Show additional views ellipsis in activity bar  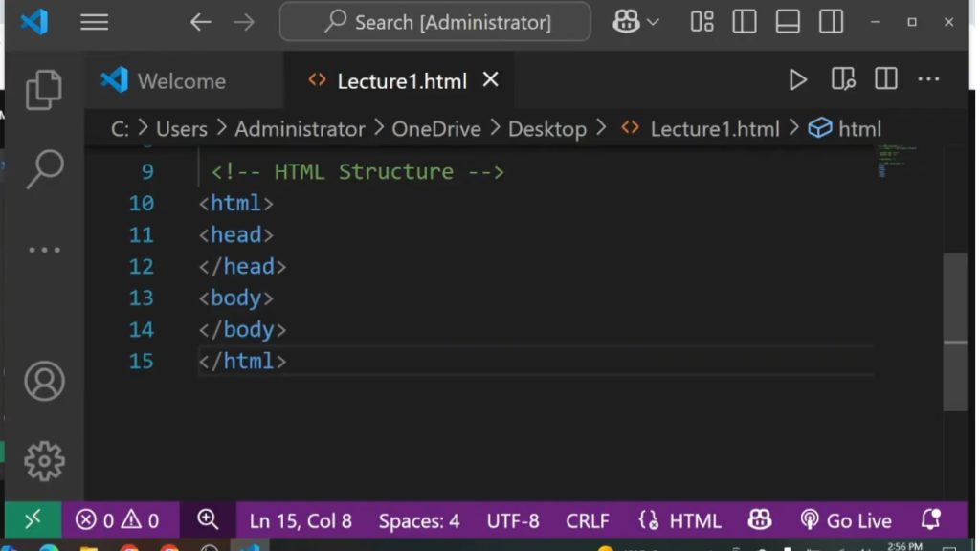click(x=44, y=250)
